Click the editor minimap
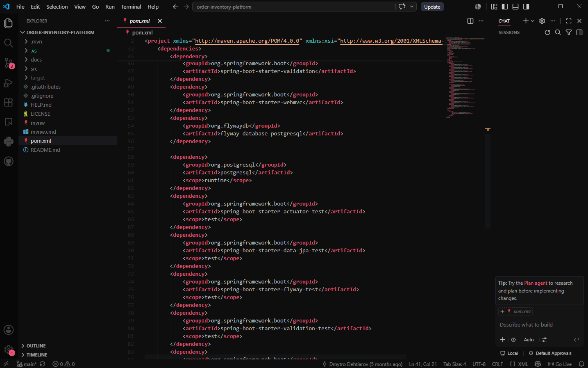Image resolution: width=588 pixels, height=368 pixels. pyautogui.click(x=465, y=78)
